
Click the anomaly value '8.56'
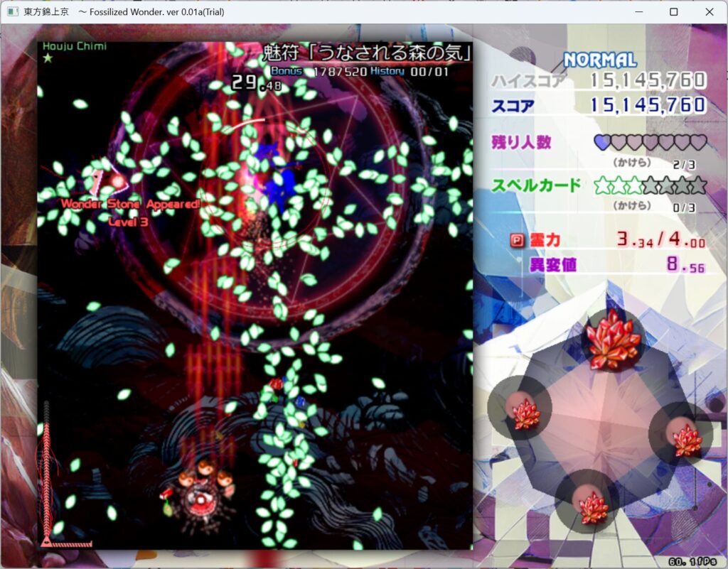click(686, 264)
